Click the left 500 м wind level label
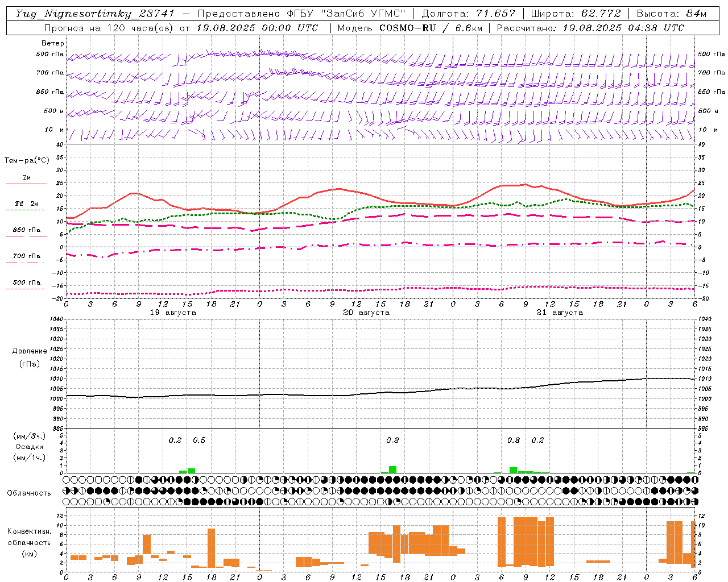 [54, 111]
